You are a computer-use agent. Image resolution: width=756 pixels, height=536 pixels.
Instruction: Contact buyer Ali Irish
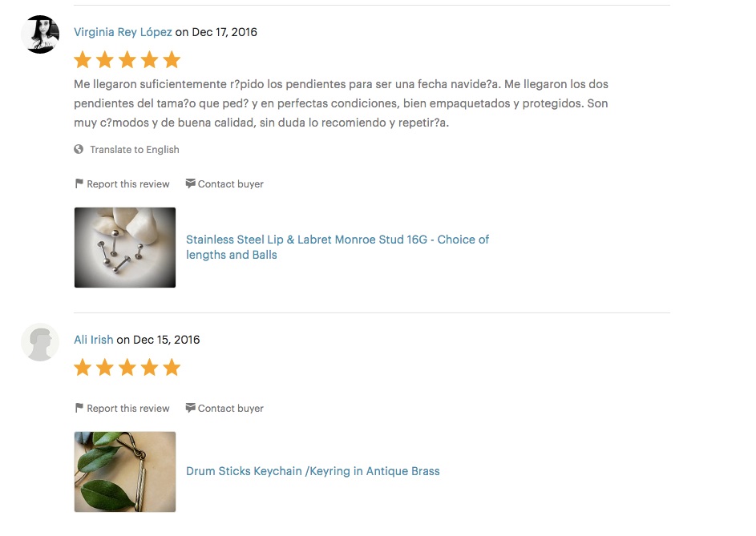pyautogui.click(x=230, y=409)
